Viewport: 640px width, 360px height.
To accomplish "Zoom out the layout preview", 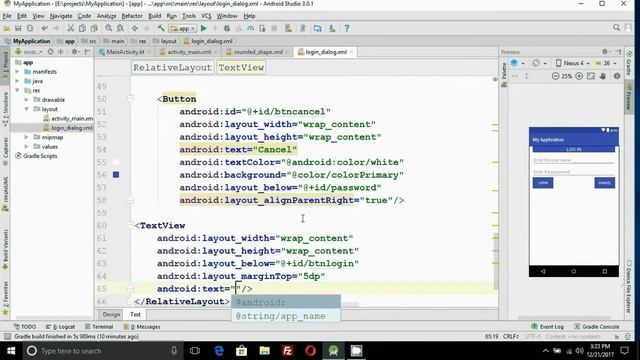I will point(555,76).
